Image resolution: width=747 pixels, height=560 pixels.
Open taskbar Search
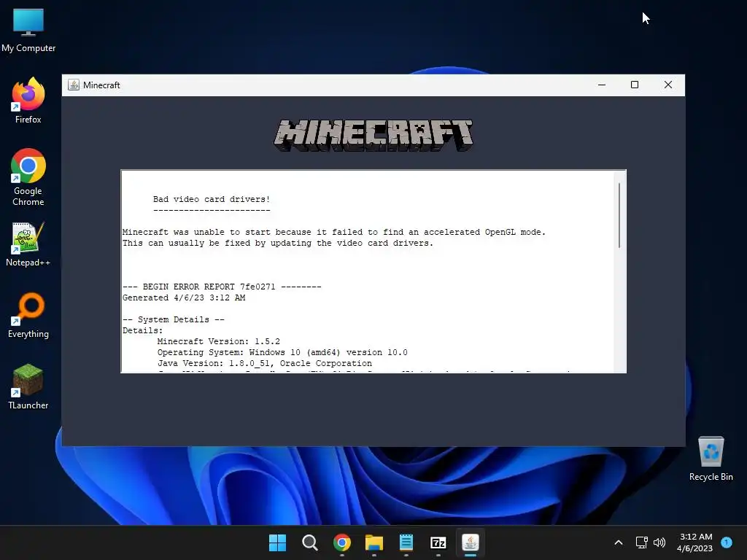tap(309, 542)
